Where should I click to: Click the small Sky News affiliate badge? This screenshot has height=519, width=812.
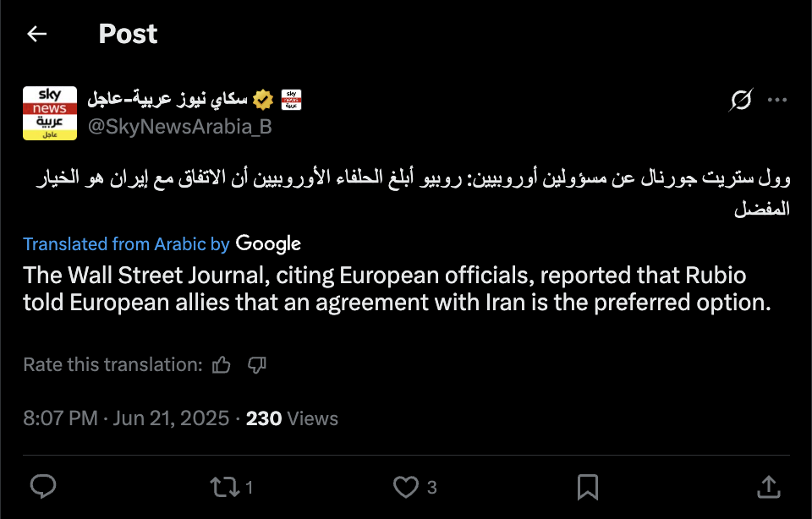291,100
